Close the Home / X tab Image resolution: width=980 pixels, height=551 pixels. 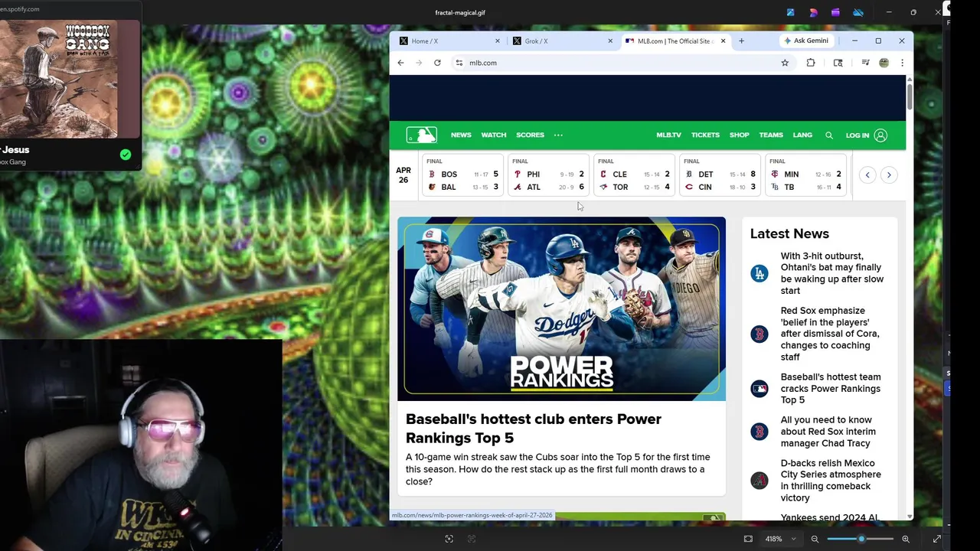click(498, 41)
